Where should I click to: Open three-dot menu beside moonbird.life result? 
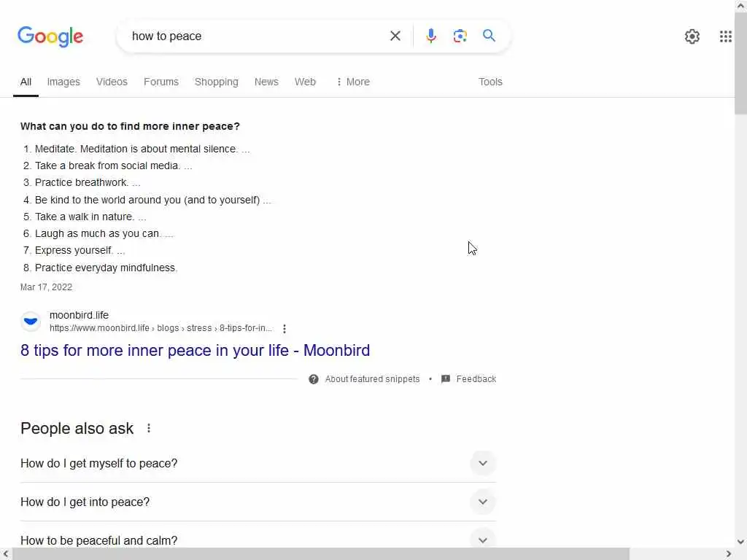[285, 329]
